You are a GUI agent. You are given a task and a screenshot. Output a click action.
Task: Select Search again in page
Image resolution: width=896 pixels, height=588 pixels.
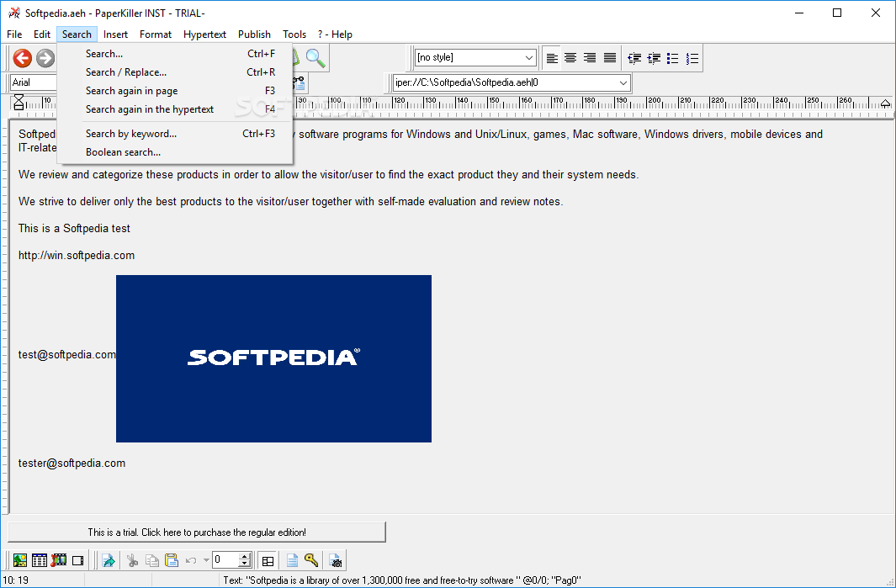175,91
